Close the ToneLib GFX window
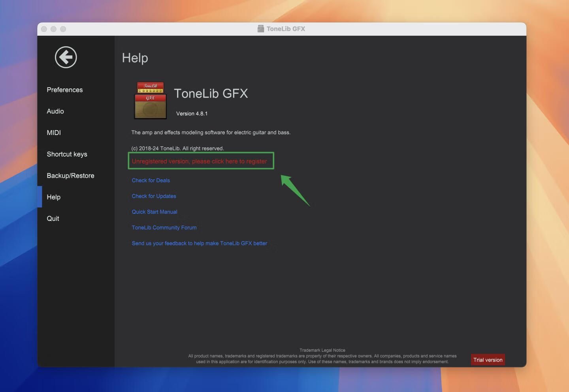This screenshot has height=392, width=569. [x=44, y=29]
